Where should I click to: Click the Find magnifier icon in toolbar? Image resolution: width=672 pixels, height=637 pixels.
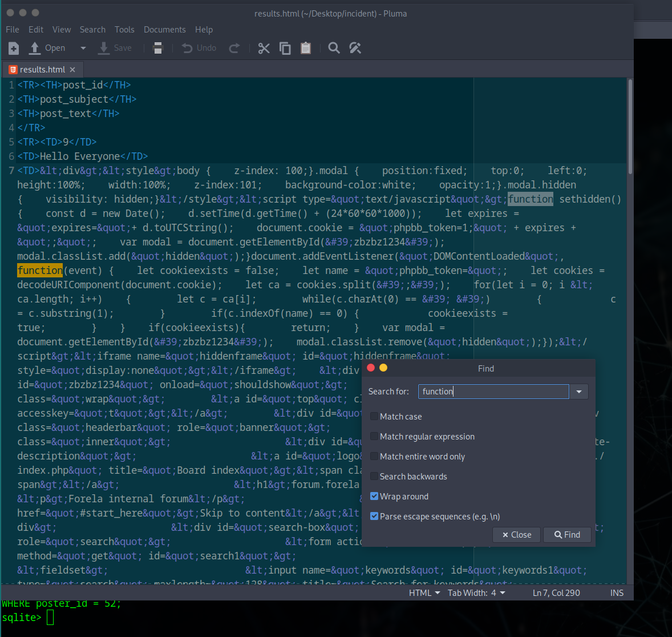pyautogui.click(x=334, y=48)
